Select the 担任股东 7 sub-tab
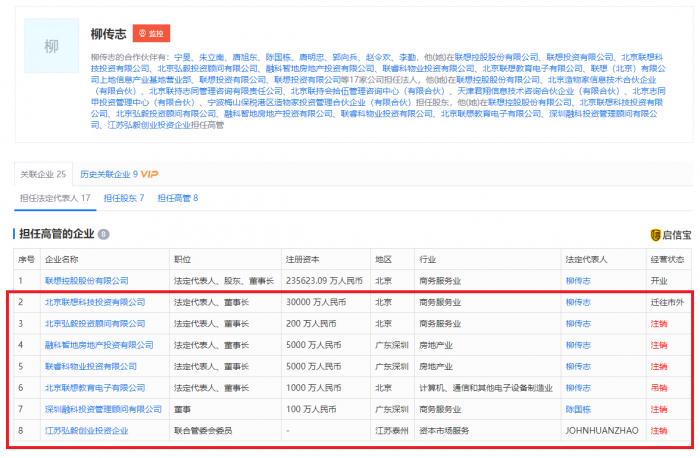 [x=124, y=198]
